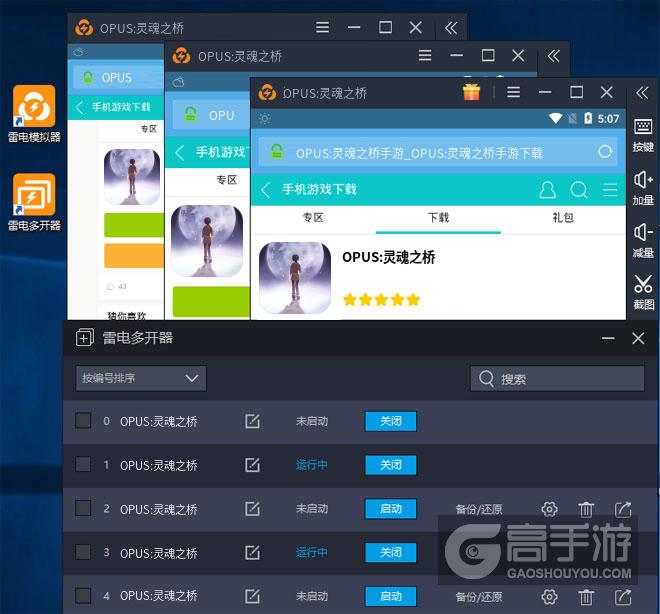The width and height of the screenshot is (660, 614).
Task: Collapse sidebar with the double-chevron icon in front window
Action: tap(642, 92)
